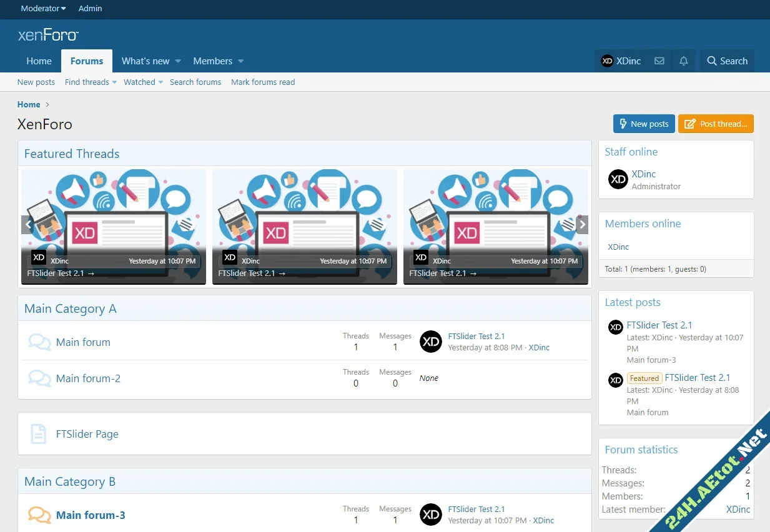The width and height of the screenshot is (770, 532).
Task: Open the FTSlider Page link
Action: tap(87, 434)
